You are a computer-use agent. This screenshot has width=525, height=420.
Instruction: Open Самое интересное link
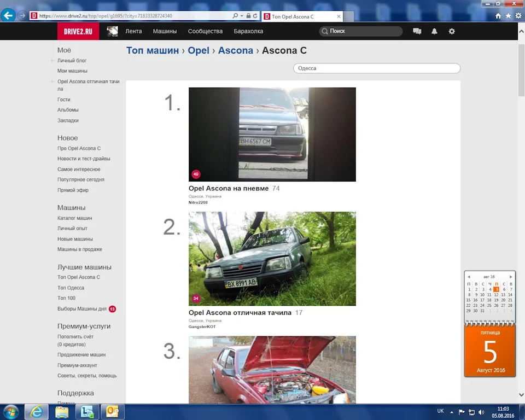(79, 170)
